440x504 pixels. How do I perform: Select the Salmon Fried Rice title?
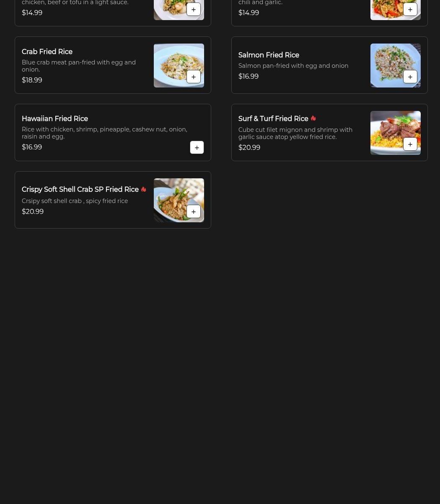(x=269, y=55)
